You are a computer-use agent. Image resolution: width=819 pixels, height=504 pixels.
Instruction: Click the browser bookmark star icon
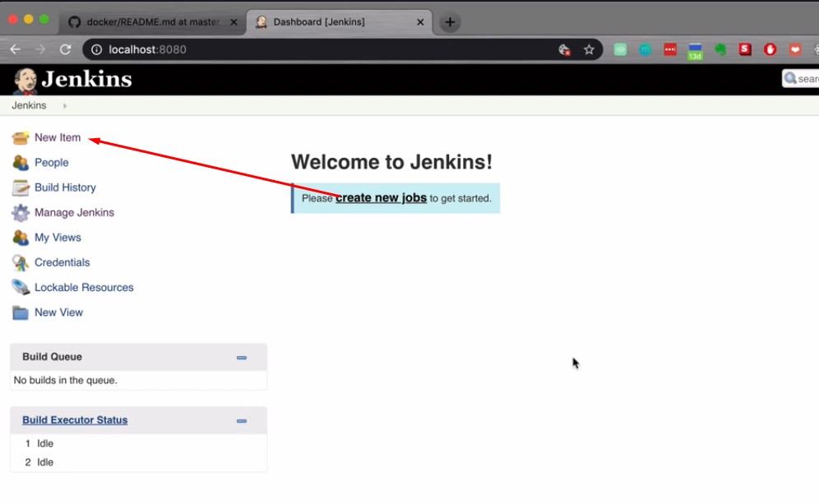click(589, 49)
